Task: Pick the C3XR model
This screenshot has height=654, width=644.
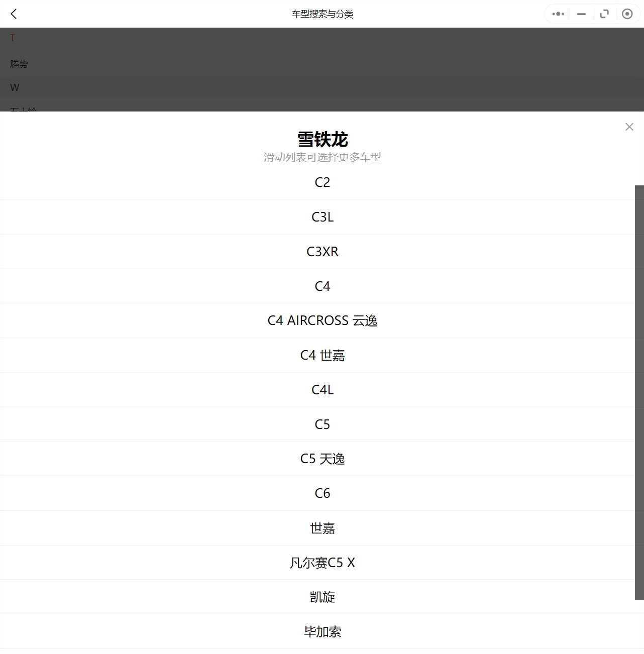Action: click(x=322, y=252)
